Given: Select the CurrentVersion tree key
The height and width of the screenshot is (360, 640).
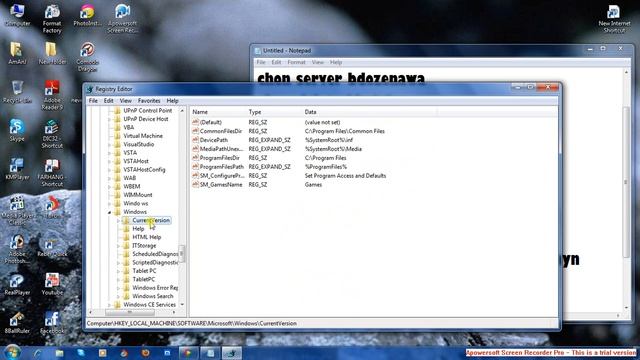Looking at the screenshot, I should [x=151, y=220].
